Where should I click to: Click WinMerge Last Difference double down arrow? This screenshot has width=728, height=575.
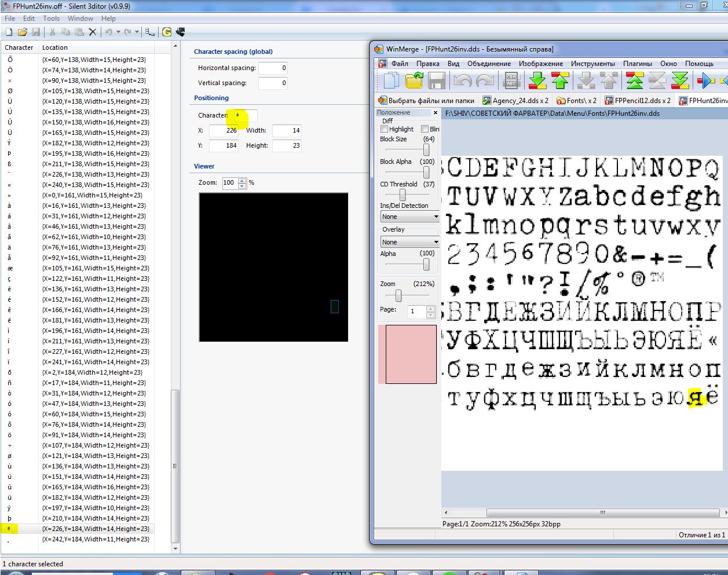(680, 81)
